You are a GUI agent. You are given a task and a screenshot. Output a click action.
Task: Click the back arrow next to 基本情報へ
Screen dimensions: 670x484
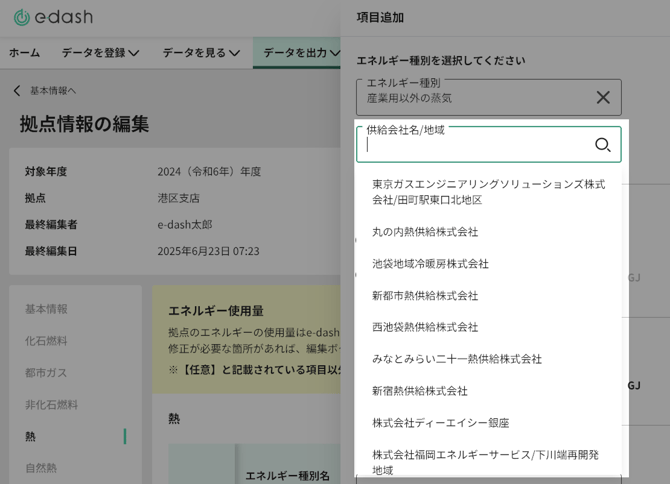(x=17, y=91)
